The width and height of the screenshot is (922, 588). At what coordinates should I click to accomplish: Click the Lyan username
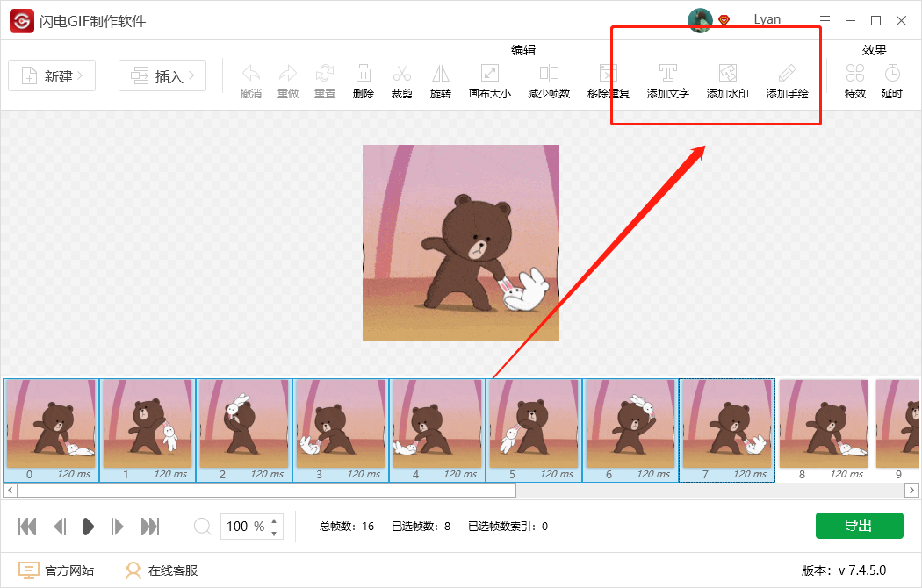[767, 19]
